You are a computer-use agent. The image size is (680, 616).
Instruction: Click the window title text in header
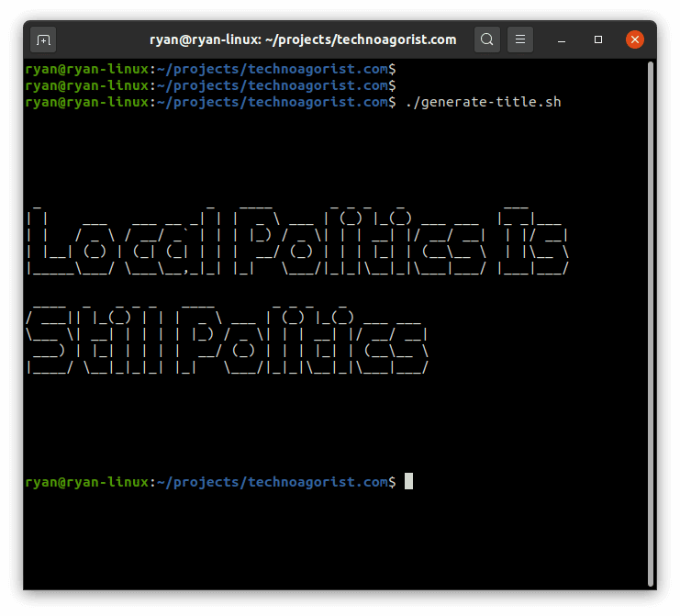point(303,39)
